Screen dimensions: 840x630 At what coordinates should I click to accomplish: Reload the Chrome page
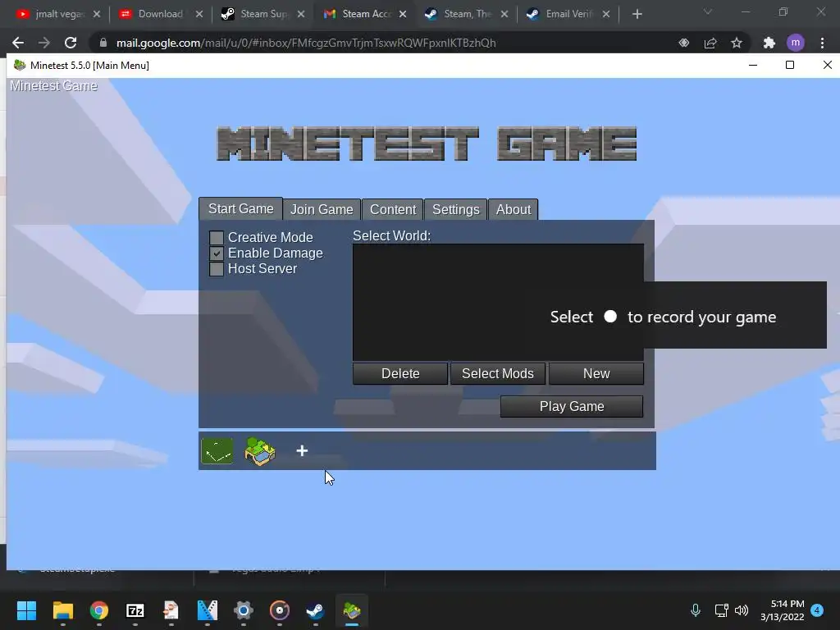(71, 43)
